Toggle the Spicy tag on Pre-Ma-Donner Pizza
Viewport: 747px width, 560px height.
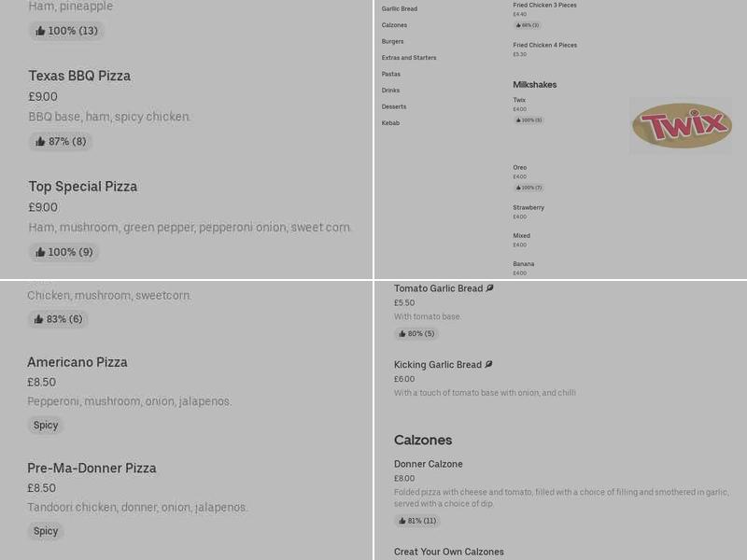click(46, 530)
